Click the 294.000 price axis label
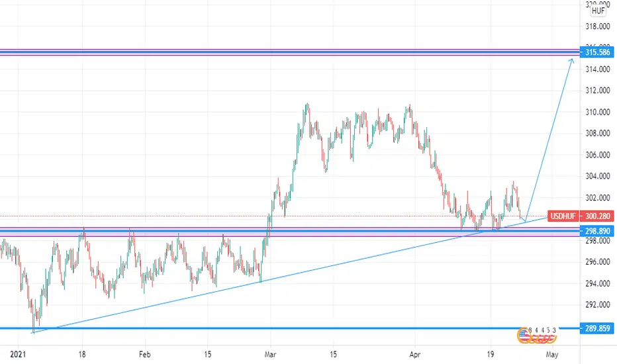 597,283
